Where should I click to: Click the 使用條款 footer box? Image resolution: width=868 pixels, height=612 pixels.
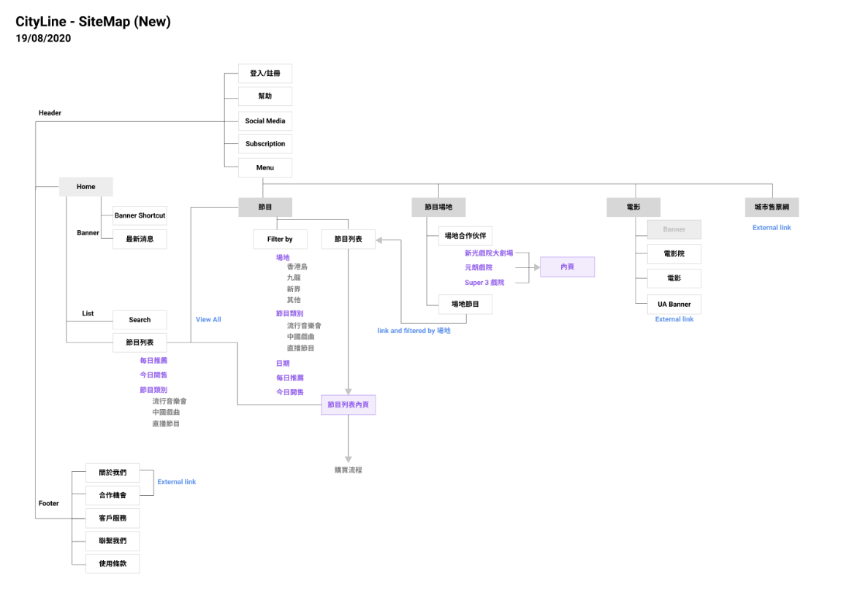click(x=113, y=564)
